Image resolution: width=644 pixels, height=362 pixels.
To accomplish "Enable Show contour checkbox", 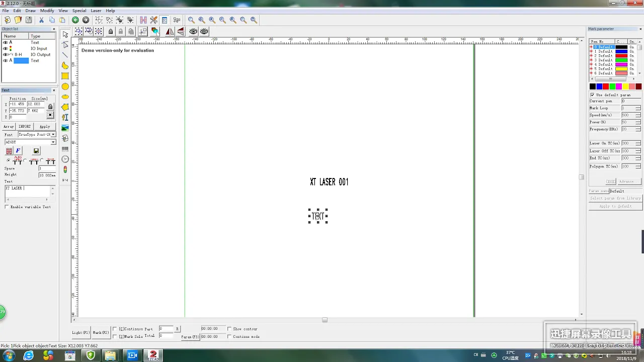I will click(229, 329).
